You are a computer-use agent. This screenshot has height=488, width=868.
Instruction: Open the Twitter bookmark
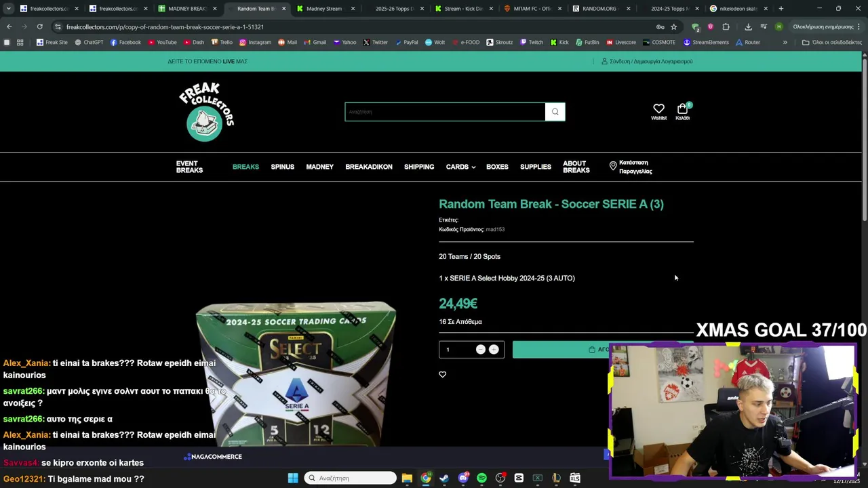pyautogui.click(x=375, y=42)
